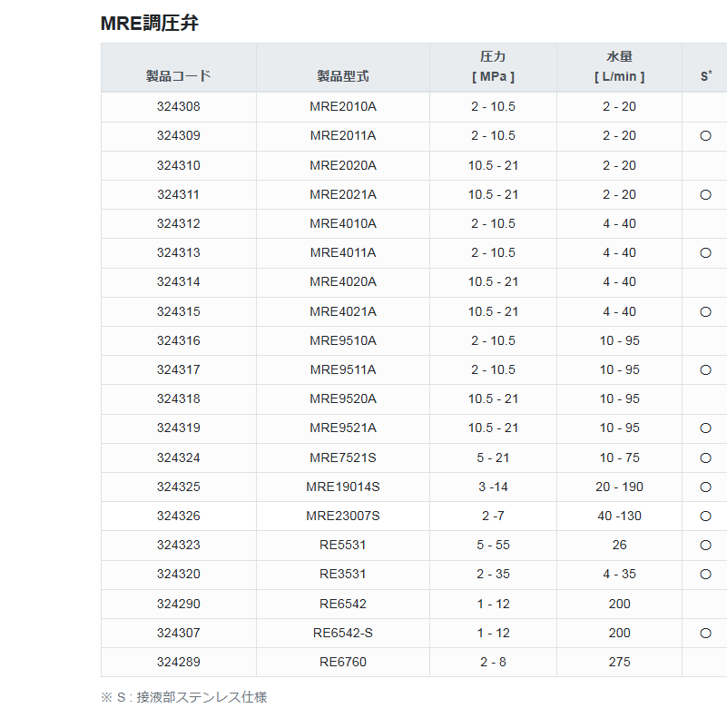Image resolution: width=727 pixels, height=728 pixels.
Task: Select product code 324310
Action: (x=178, y=166)
